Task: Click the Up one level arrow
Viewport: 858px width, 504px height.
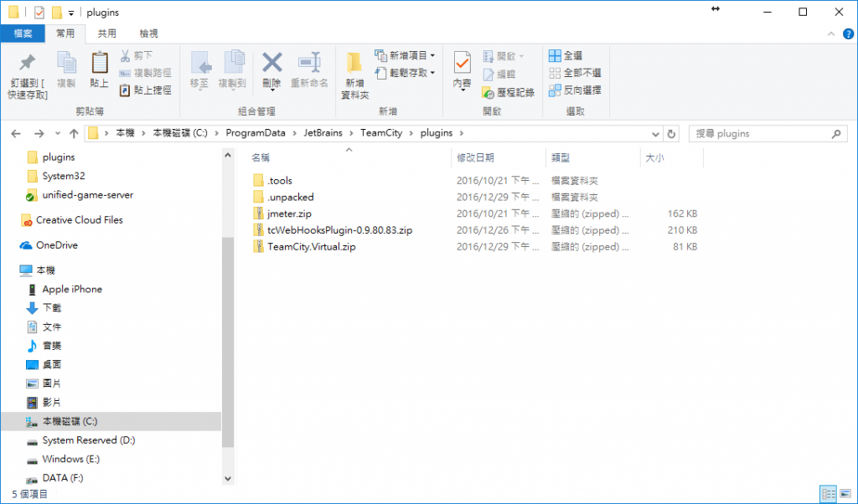Action: click(x=74, y=133)
